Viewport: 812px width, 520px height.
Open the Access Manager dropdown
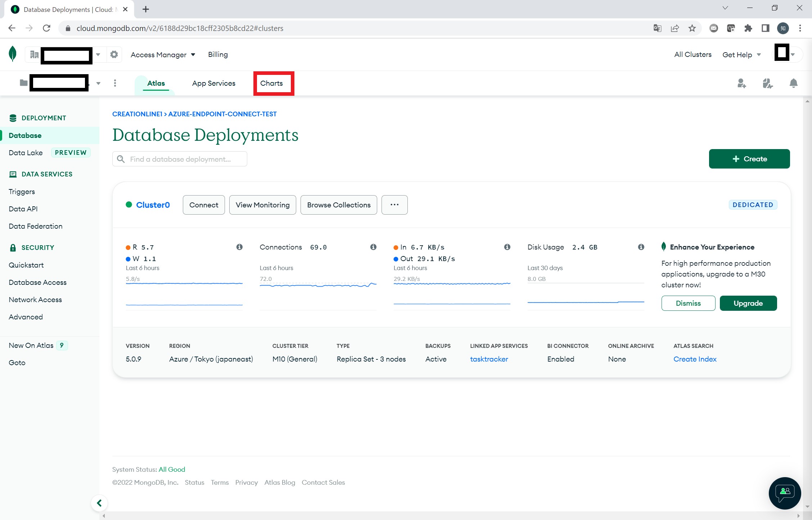tap(163, 55)
